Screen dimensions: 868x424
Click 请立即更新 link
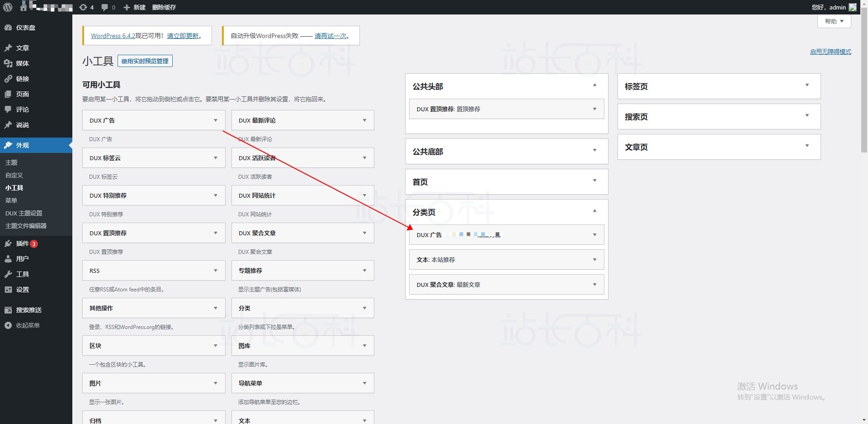(x=183, y=36)
